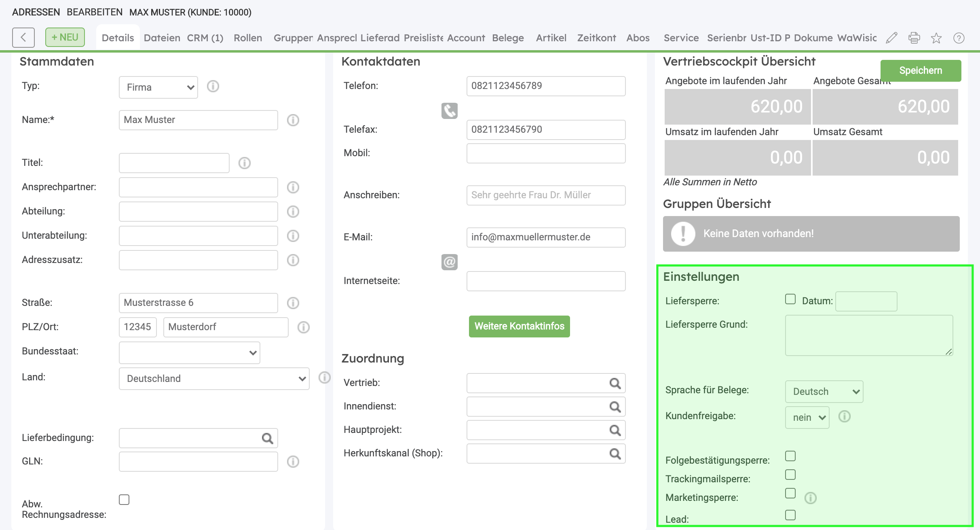This screenshot has width=980, height=530.
Task: Click the Weitere Kontaktinfos button
Action: coord(519,326)
